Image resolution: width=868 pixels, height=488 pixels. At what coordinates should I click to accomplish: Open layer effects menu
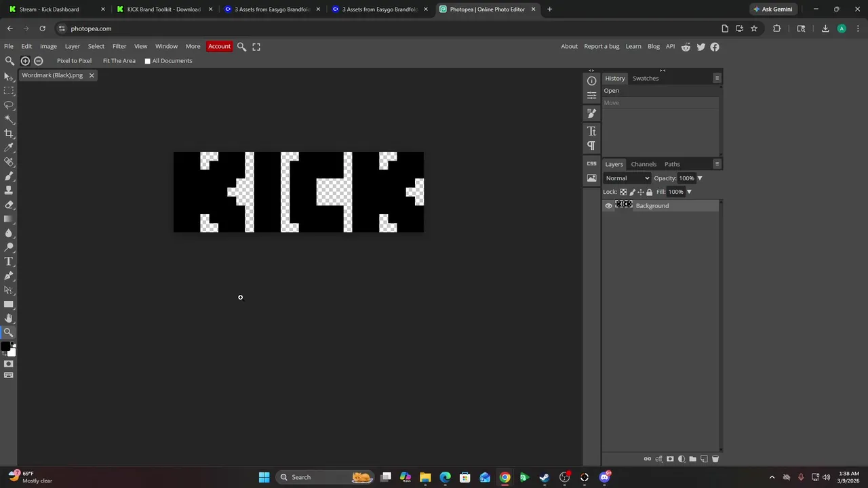tap(658, 459)
